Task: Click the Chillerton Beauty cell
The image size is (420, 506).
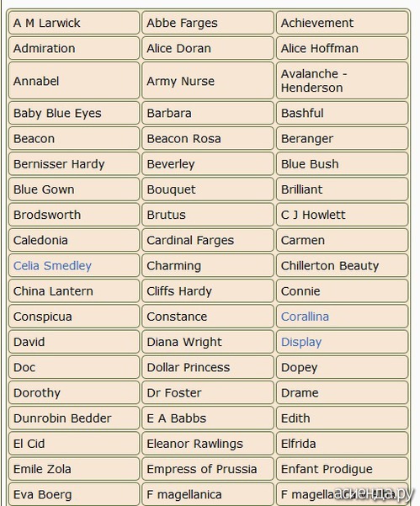Action: 342,266
